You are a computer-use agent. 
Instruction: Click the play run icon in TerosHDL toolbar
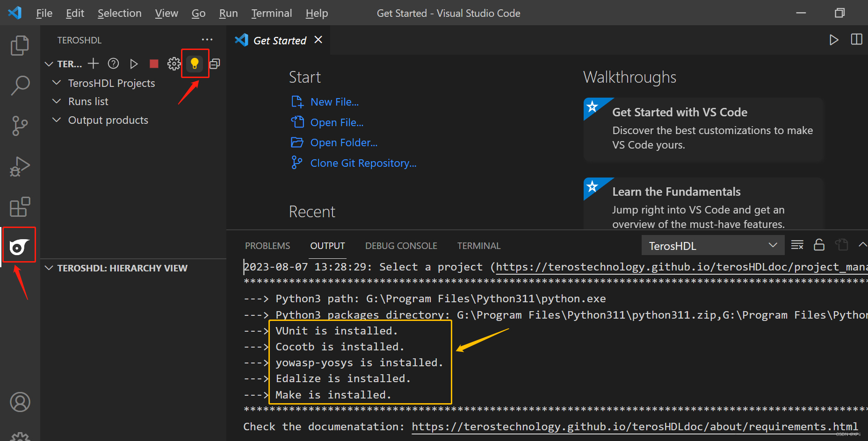coord(134,64)
